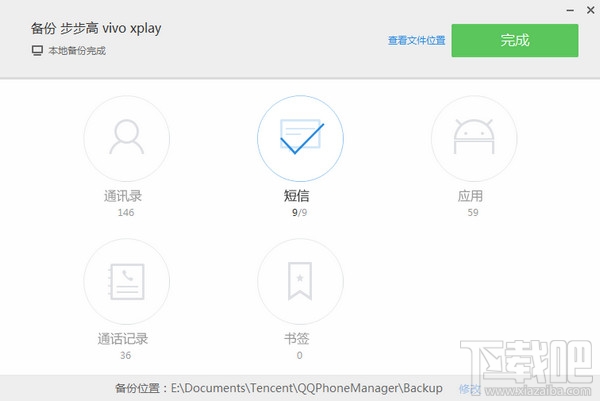600x401 pixels.
Task: Select the 书签 bookmark icon
Action: point(300,282)
